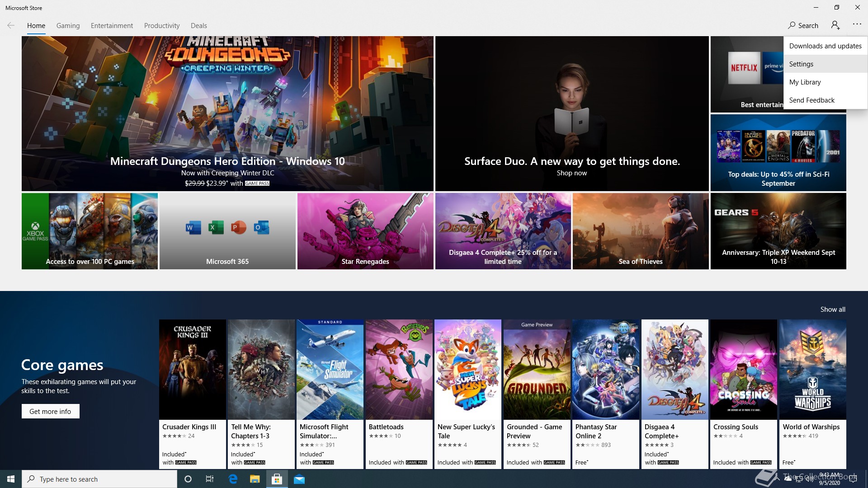Click the taskbar search box
868x488 pixels.
click(x=99, y=479)
